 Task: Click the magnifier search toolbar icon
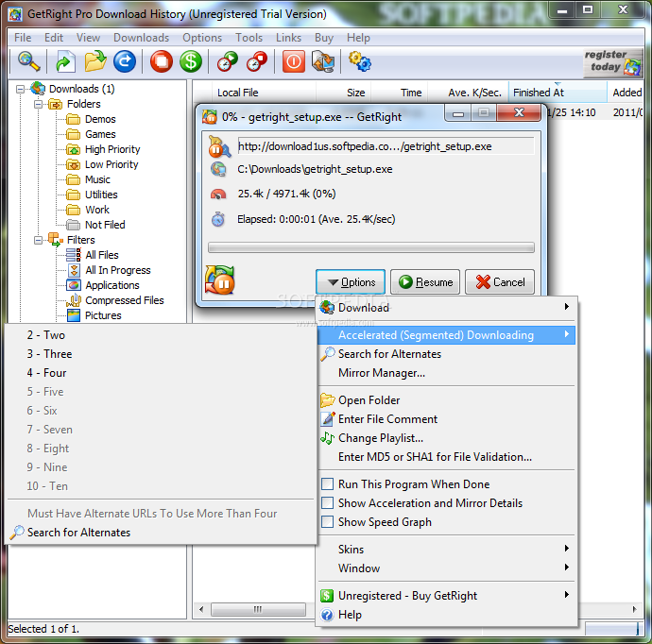(x=28, y=61)
